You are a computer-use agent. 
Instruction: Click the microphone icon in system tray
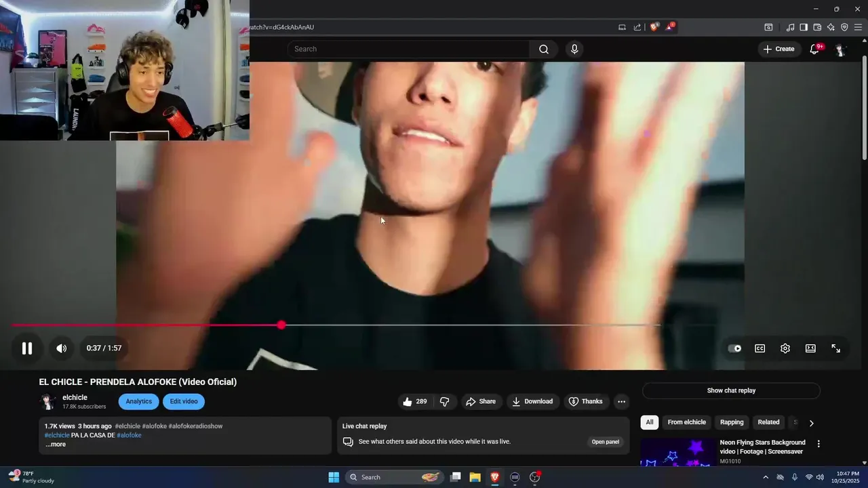(795, 477)
